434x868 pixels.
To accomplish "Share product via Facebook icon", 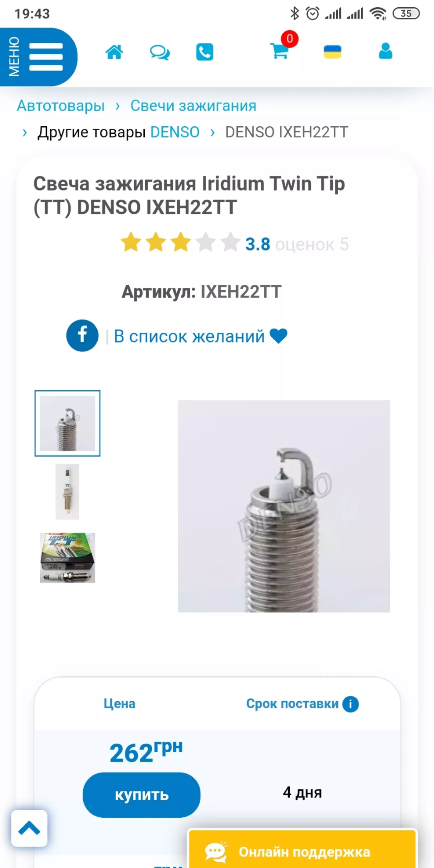I will click(x=82, y=335).
